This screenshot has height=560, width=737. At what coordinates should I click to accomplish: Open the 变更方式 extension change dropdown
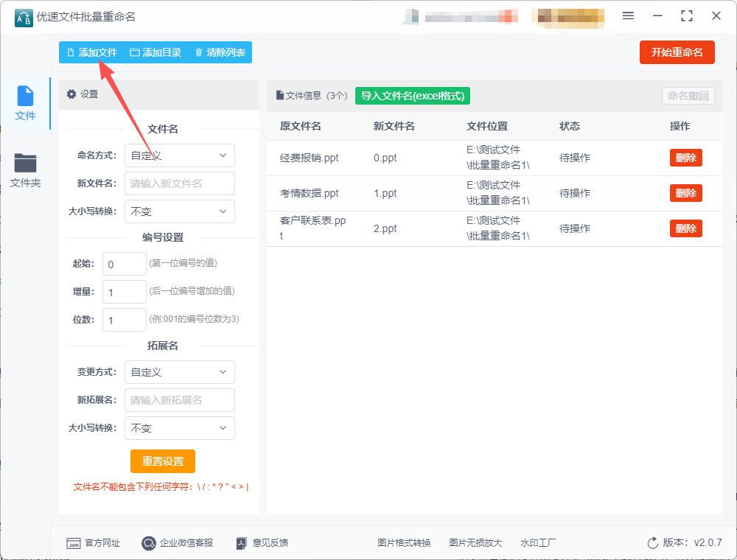click(x=180, y=372)
